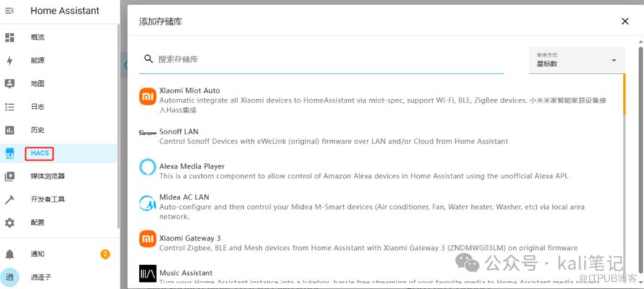Click the 通知 notification bell icon

click(x=10, y=254)
